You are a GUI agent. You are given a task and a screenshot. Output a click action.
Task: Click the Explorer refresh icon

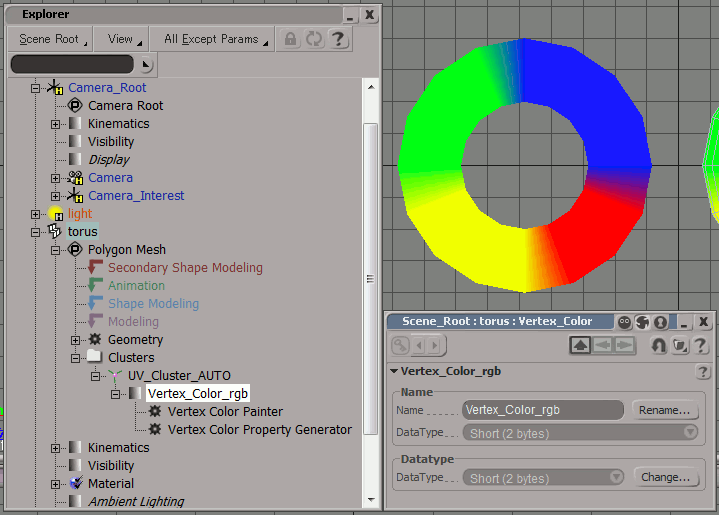click(315, 39)
